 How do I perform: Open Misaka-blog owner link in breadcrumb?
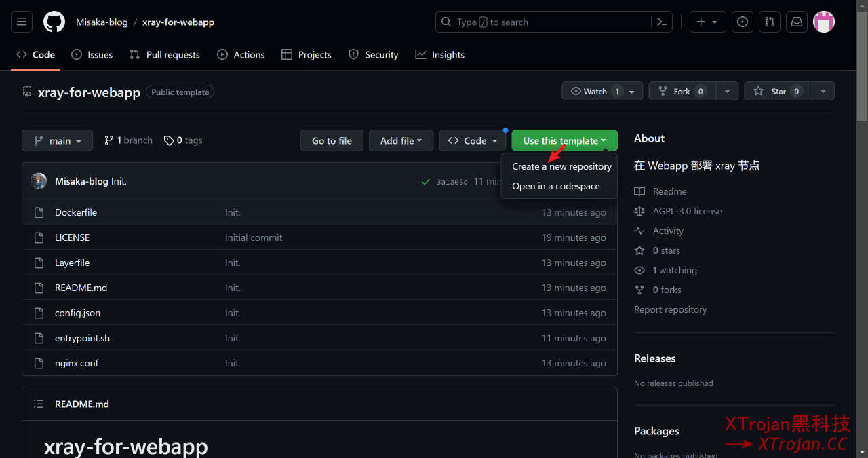click(x=102, y=22)
